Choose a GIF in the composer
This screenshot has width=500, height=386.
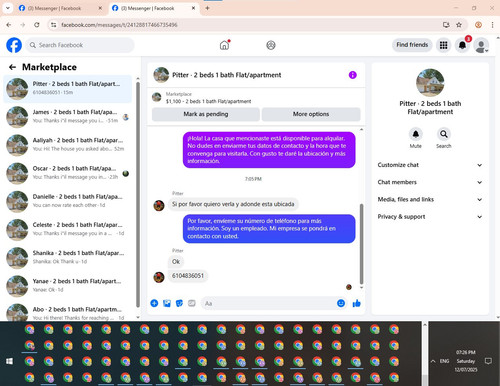pyautogui.click(x=192, y=303)
